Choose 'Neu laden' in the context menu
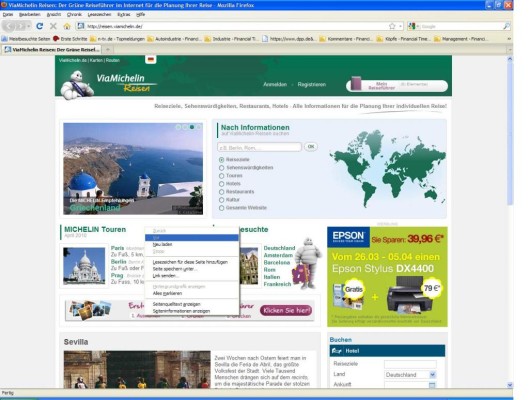 click(x=192, y=245)
